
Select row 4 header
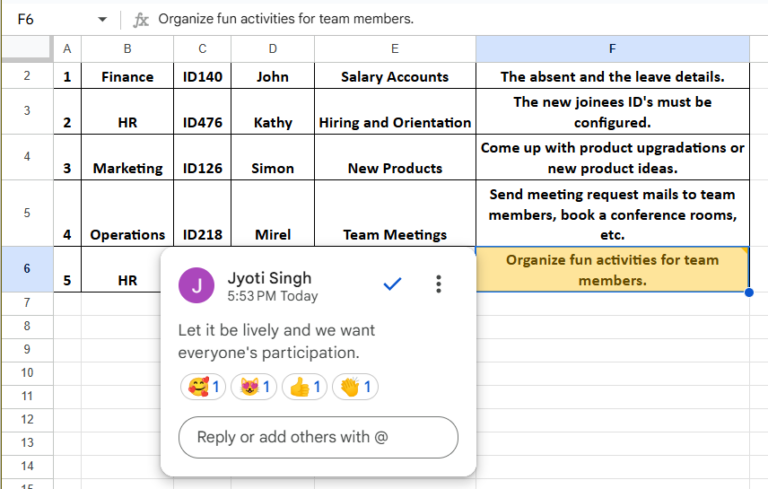click(27, 157)
